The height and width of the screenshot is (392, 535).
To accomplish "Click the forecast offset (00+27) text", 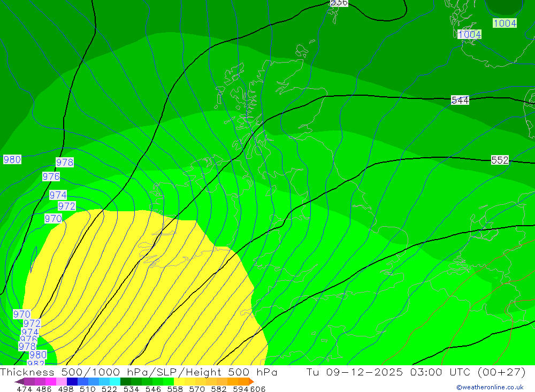I will 502,372.
